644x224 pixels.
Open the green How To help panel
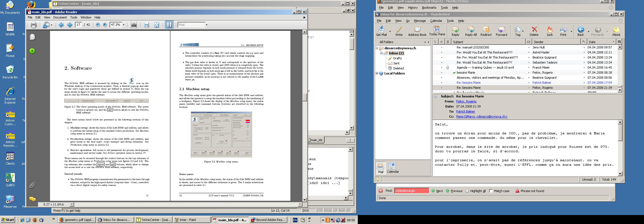click(32, 51)
